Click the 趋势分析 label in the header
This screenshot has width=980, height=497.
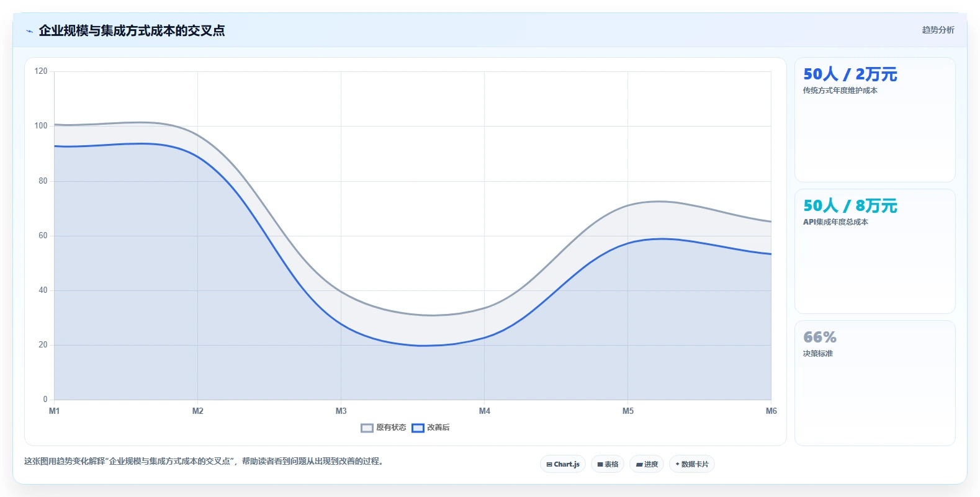pos(938,30)
